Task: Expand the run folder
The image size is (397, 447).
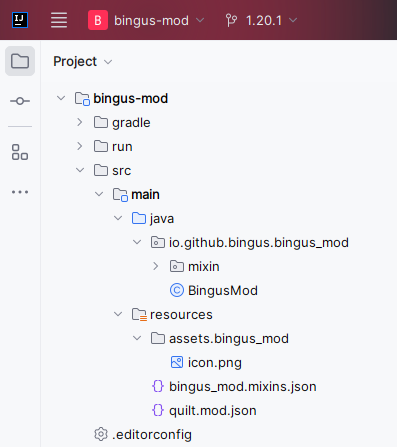Action: [x=80, y=146]
